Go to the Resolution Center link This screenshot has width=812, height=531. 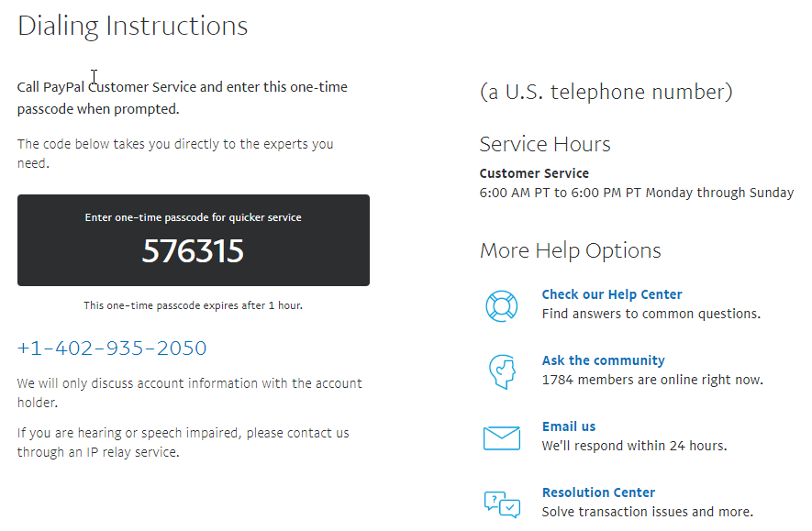coord(598,492)
